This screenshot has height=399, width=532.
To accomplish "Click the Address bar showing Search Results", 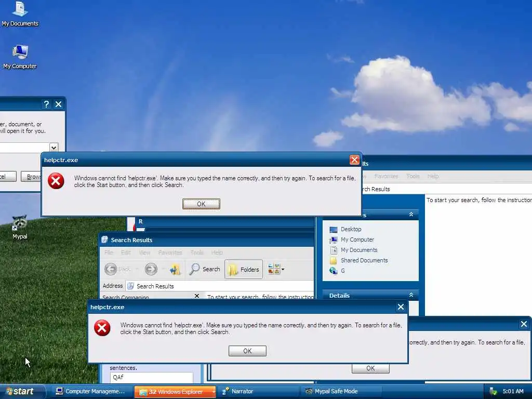I will pyautogui.click(x=220, y=286).
